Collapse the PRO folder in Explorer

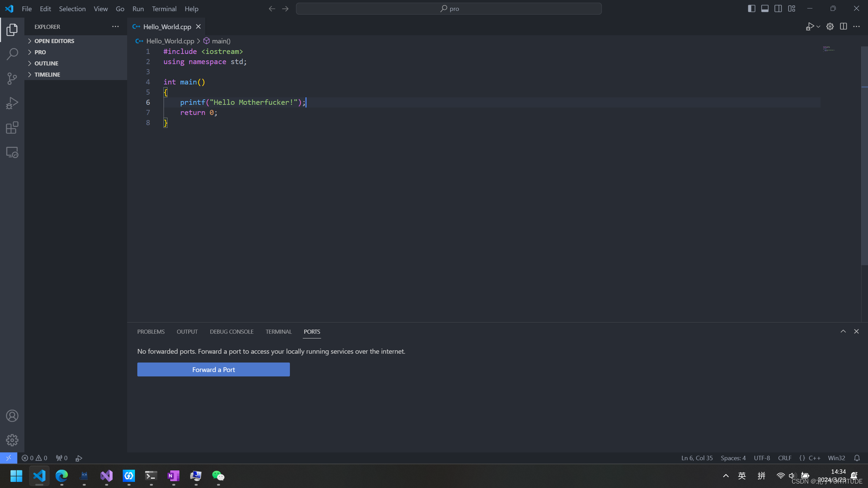(x=40, y=52)
